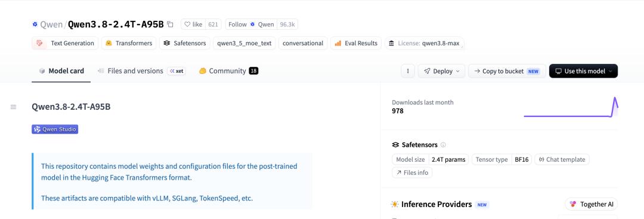Select the Text Generation tag
644x219 pixels.
tap(65, 43)
